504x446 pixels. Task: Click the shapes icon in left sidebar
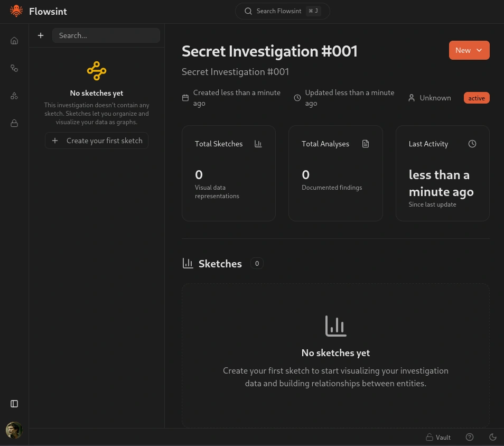(14, 96)
